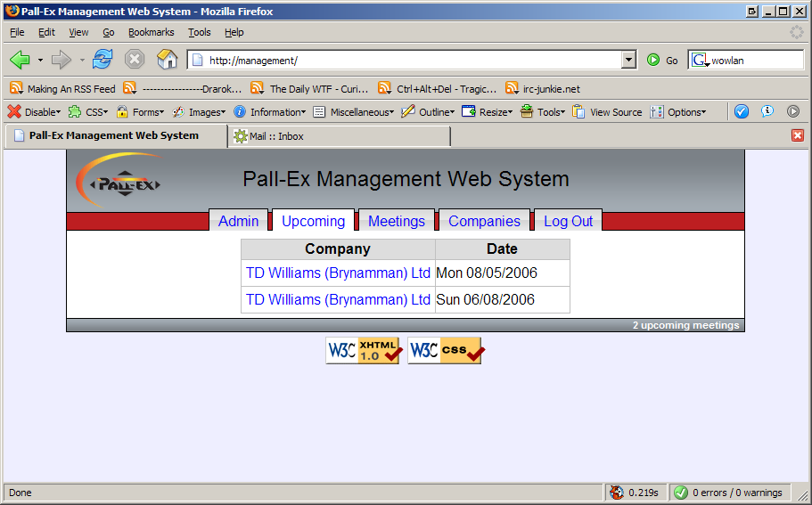Open the Bookmarks menu
The image size is (812, 505).
pos(152,32)
